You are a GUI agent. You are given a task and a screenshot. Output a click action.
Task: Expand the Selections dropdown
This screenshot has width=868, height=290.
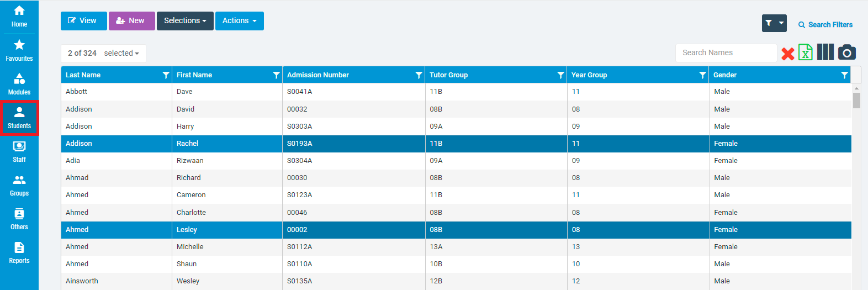[x=185, y=21]
